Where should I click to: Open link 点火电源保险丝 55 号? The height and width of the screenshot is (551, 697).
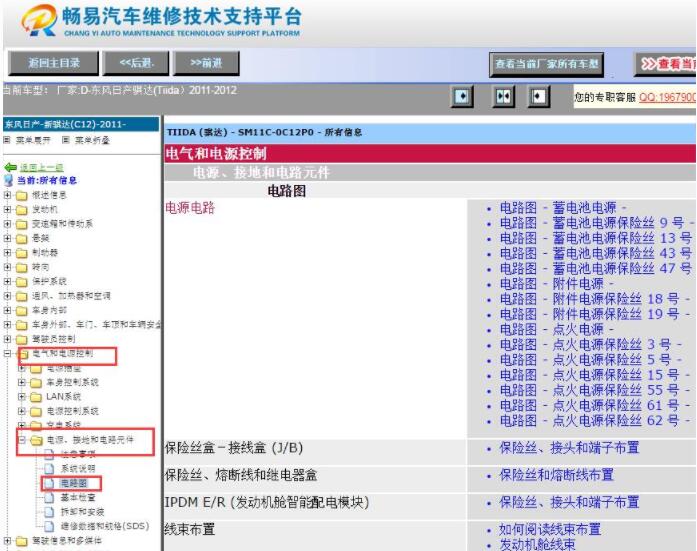[596, 390]
